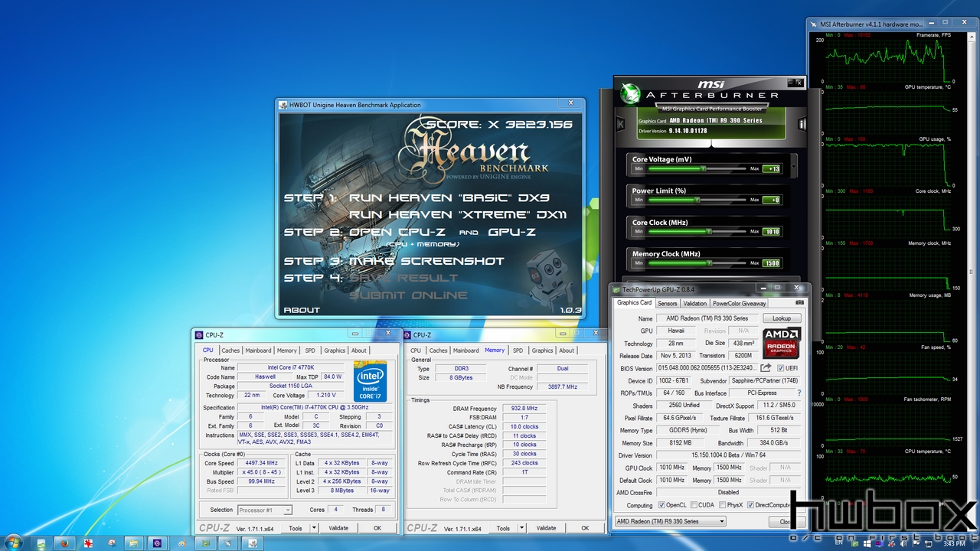Click Lookup button in GPU-Z
Viewport: 980px width, 551px height.
coord(782,318)
